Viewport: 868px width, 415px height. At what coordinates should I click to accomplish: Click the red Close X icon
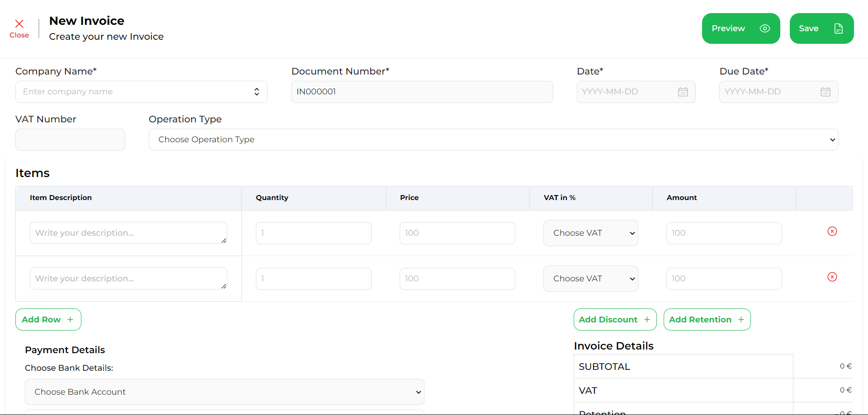tap(19, 24)
